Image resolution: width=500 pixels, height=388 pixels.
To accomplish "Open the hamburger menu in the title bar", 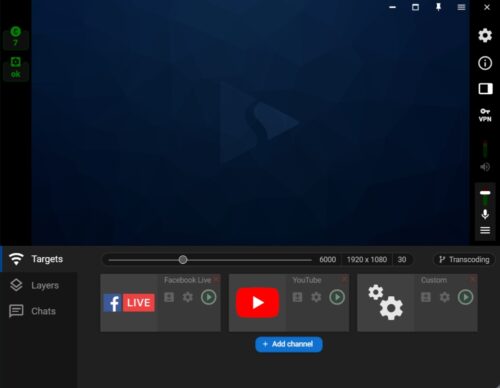I will point(461,7).
